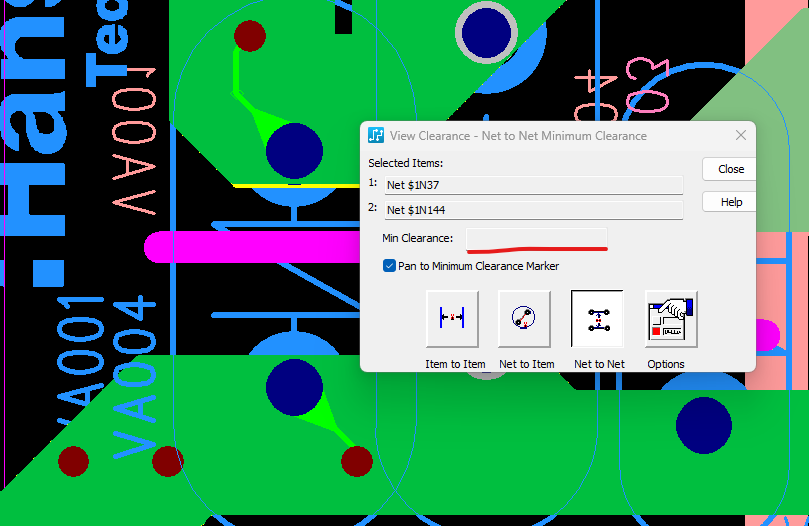Select the dark red via at top left

[249, 36]
